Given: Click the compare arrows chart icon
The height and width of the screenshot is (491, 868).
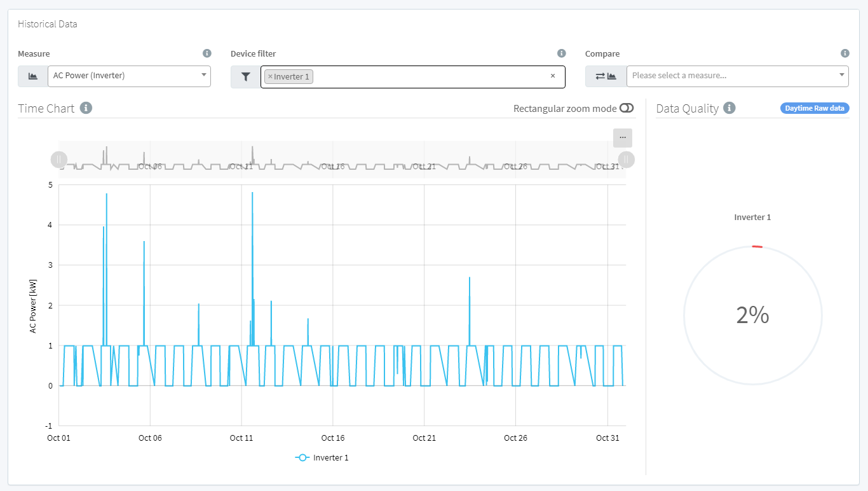Looking at the screenshot, I should pos(606,76).
